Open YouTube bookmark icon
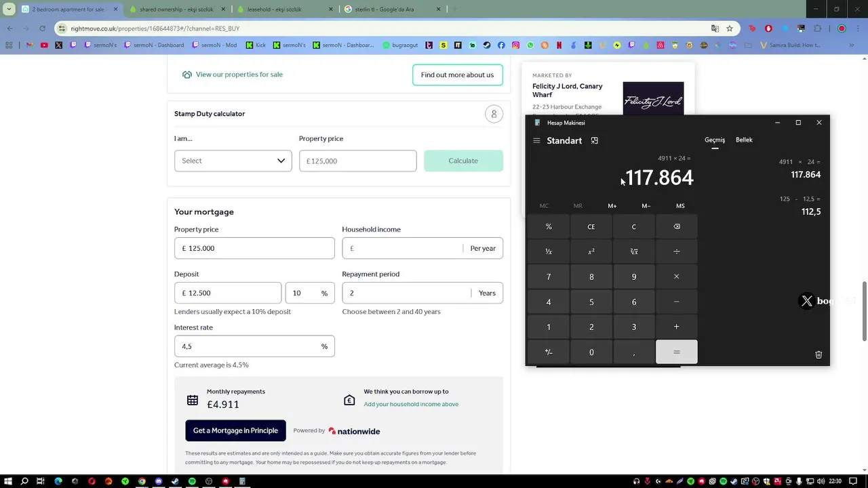The width and height of the screenshot is (868, 488). tap(44, 45)
